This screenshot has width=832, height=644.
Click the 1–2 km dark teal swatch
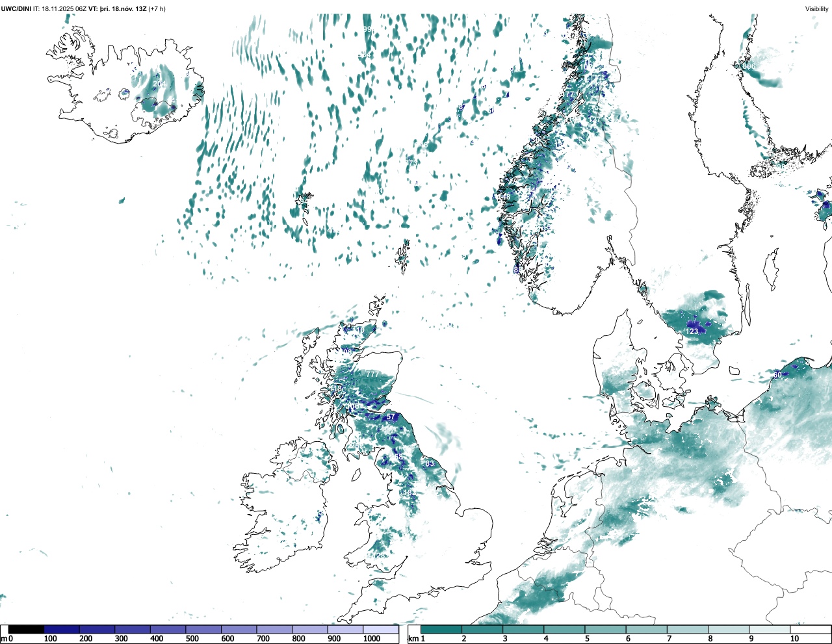pos(441,629)
